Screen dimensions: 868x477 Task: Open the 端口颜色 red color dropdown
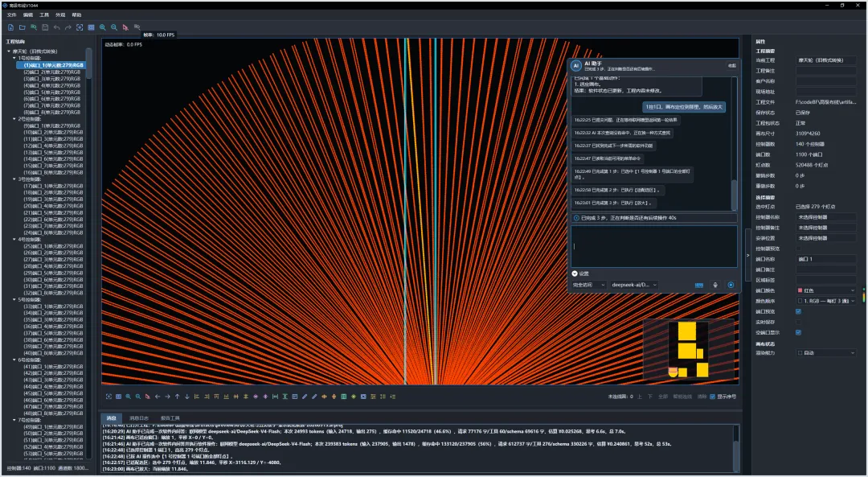click(x=826, y=290)
